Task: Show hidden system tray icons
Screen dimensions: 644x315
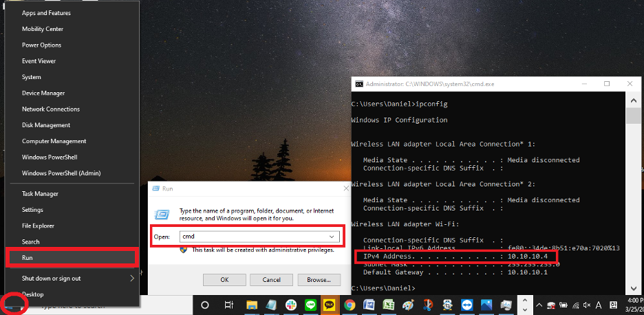Action: pyautogui.click(x=539, y=305)
